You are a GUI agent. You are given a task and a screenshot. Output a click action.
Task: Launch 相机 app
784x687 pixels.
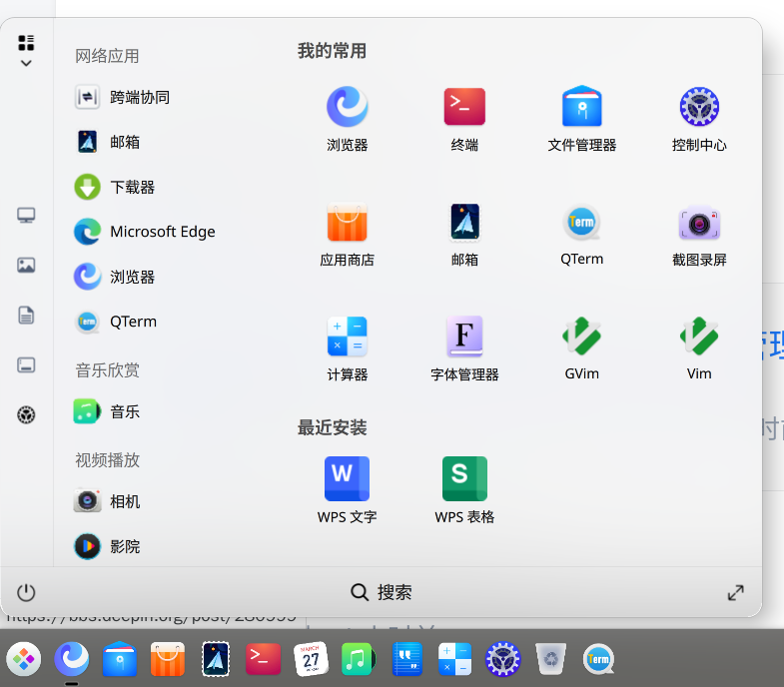tap(108, 501)
